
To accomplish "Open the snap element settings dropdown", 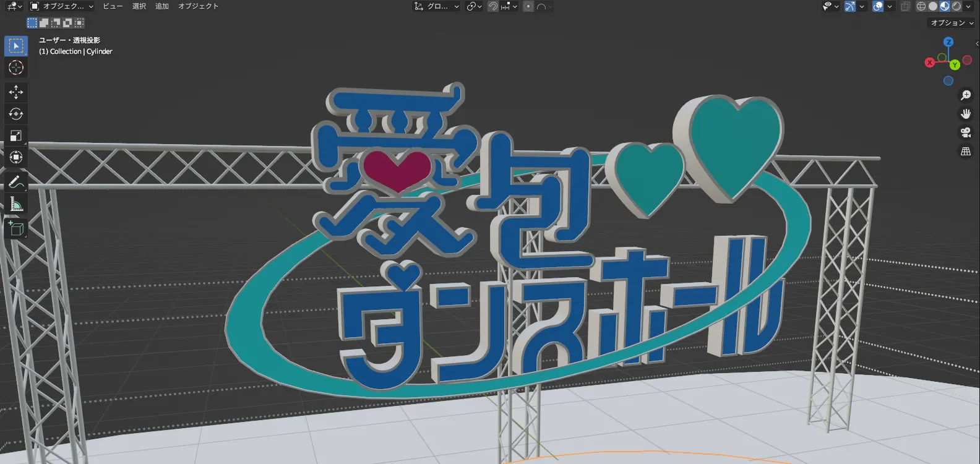I will coord(509,6).
